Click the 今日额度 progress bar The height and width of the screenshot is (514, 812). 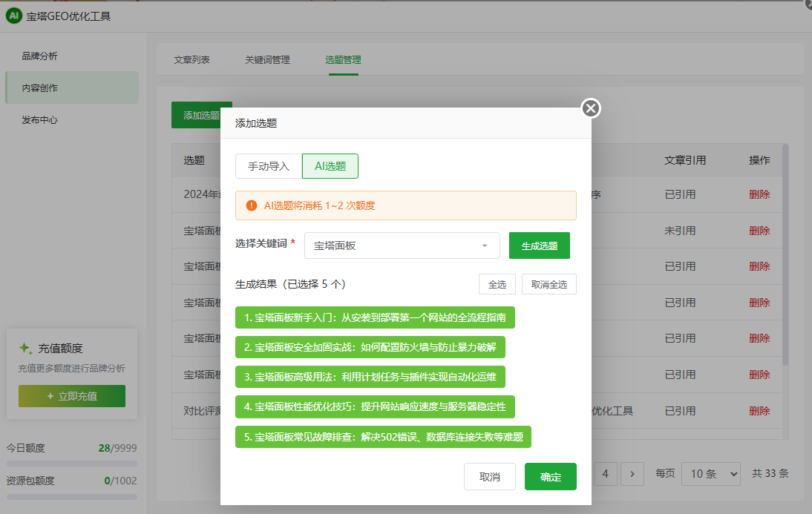(x=71, y=464)
